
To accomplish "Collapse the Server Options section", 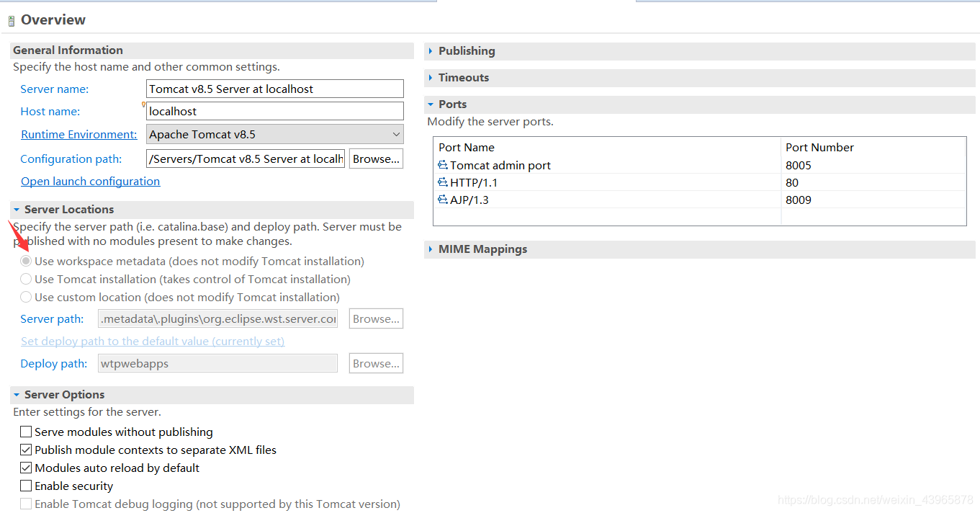I will pos(17,395).
